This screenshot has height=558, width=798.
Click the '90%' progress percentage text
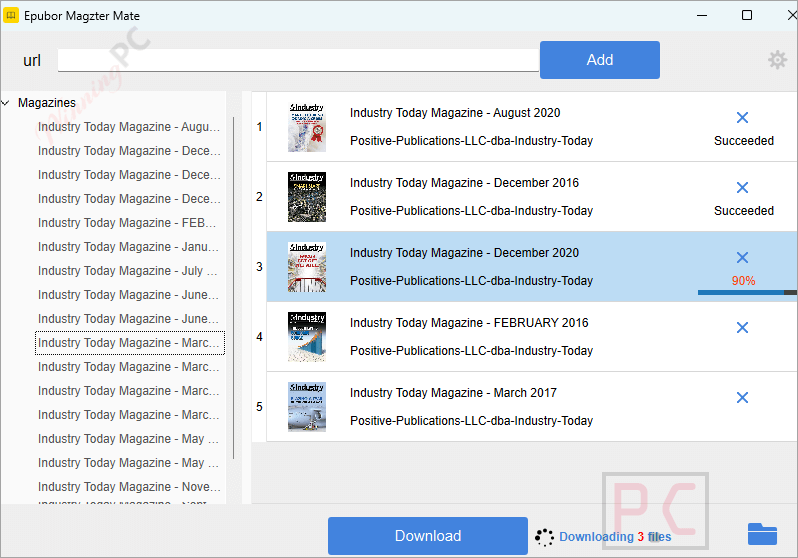click(x=743, y=281)
